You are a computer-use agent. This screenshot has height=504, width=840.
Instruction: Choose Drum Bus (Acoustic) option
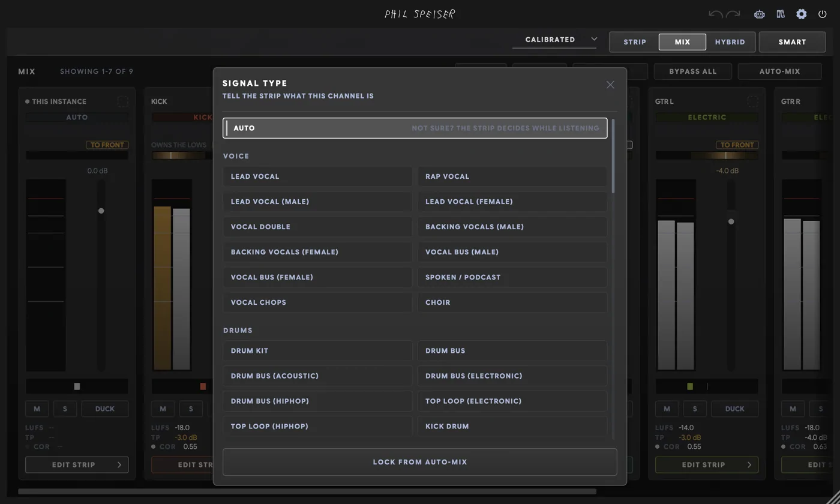(x=317, y=376)
